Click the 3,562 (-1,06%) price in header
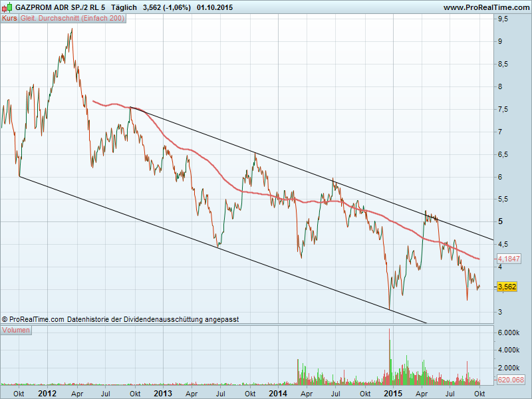Viewport: 532px width, 399px height. (x=167, y=7)
